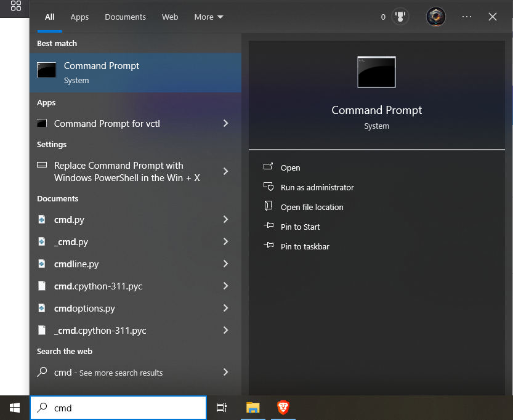Select the Web search tab
The image size is (513, 420).
tap(170, 17)
